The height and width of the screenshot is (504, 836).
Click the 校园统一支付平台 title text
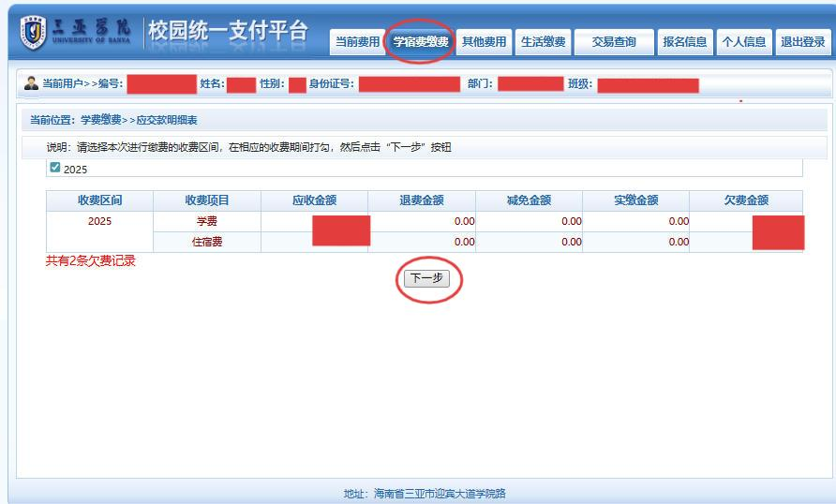[x=228, y=32]
